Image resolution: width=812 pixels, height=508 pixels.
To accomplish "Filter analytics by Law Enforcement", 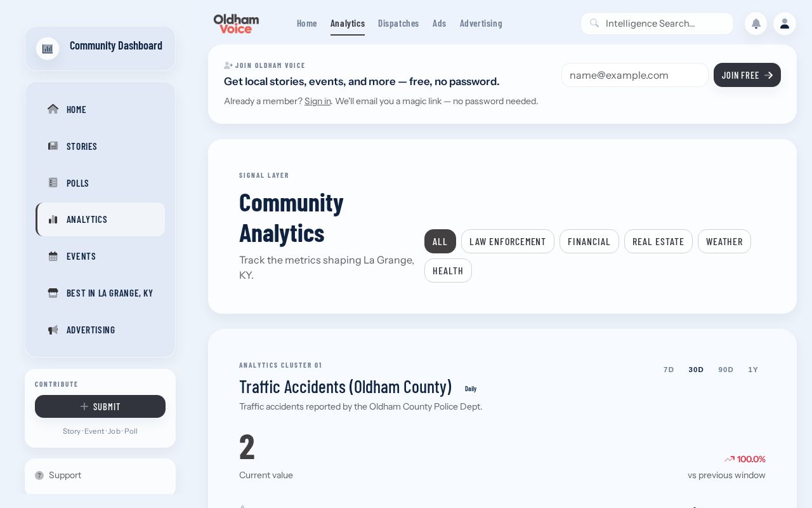I will pos(507,241).
